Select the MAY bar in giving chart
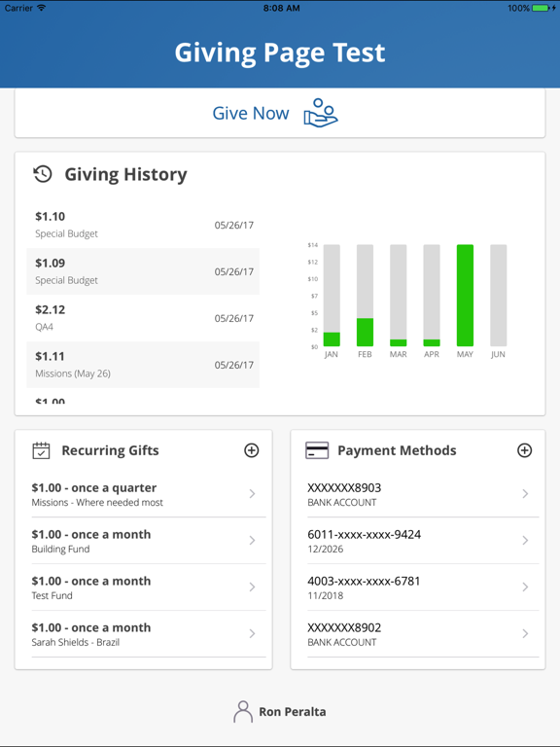 coord(465,296)
